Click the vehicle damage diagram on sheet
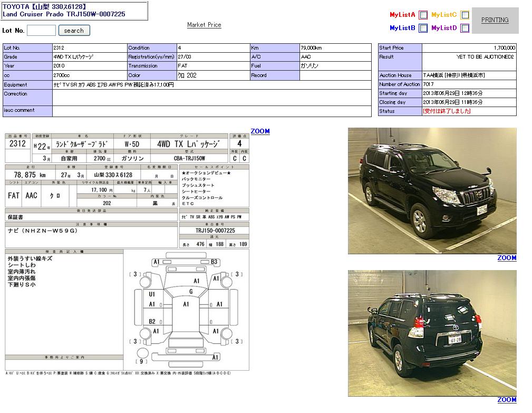The width and height of the screenshot is (532, 413). click(187, 309)
